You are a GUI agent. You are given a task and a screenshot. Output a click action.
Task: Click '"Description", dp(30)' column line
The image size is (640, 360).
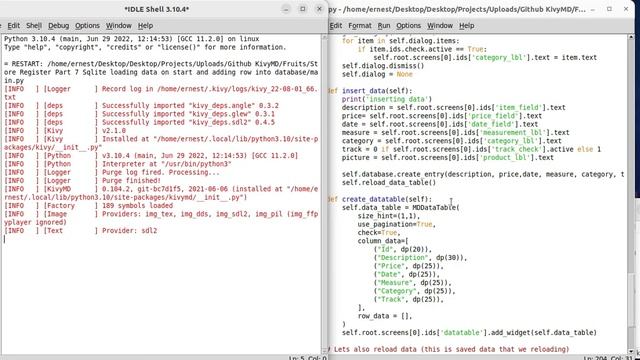click(420, 258)
